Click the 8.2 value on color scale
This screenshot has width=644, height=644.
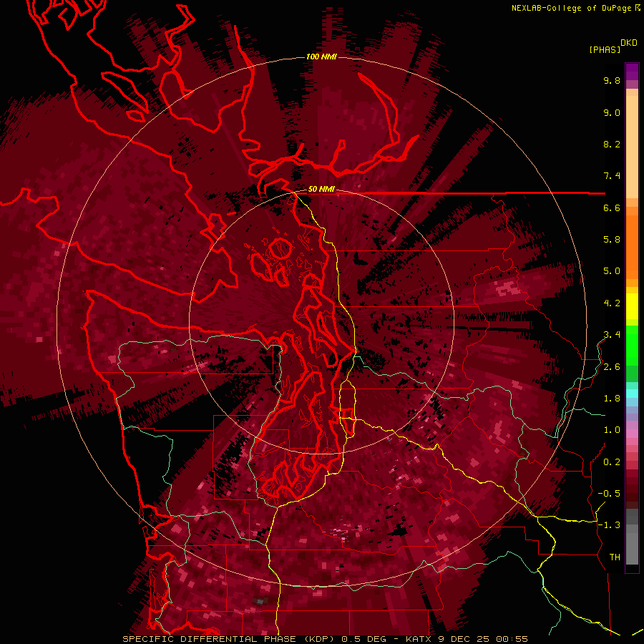612,144
